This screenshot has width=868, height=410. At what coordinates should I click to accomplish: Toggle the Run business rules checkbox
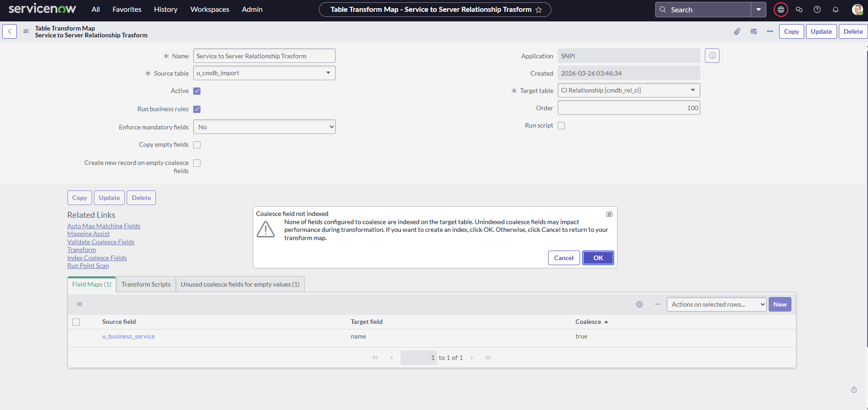tap(197, 109)
